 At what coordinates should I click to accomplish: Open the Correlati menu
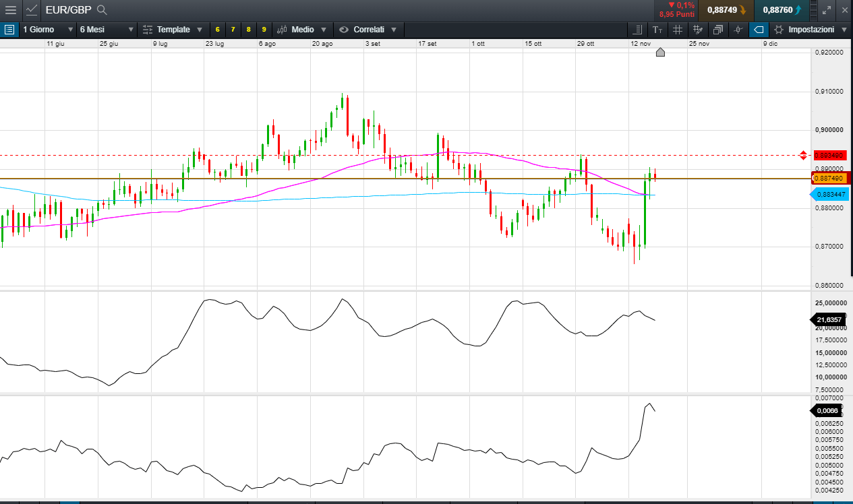point(368,30)
